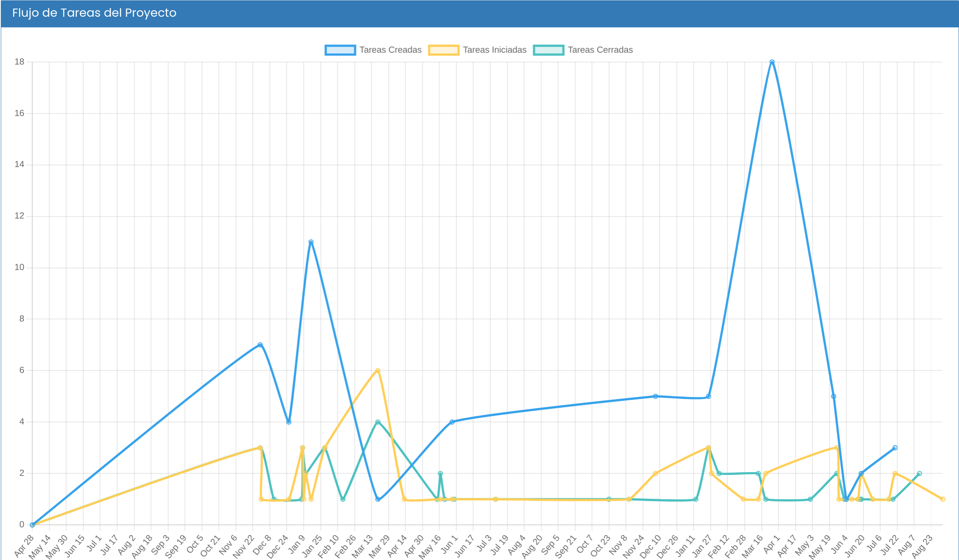959x560 pixels.
Task: Click the yellow peak point at value 6
Action: [378, 371]
